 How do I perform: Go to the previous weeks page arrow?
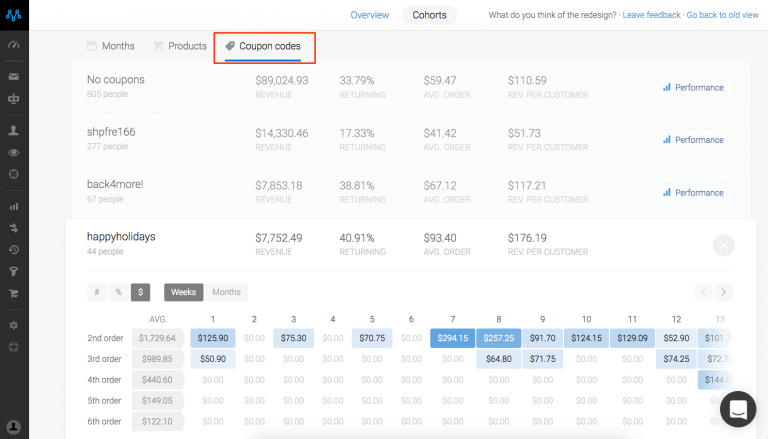coord(704,292)
